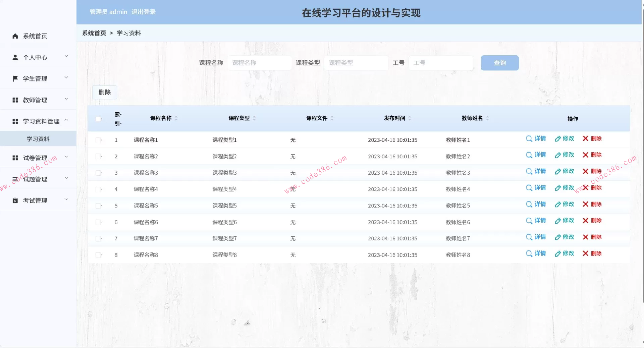Click the 退出登录 logout link

(143, 12)
